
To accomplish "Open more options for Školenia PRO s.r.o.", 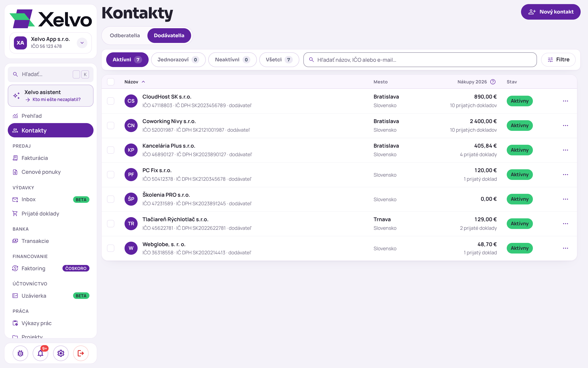I will pyautogui.click(x=565, y=199).
